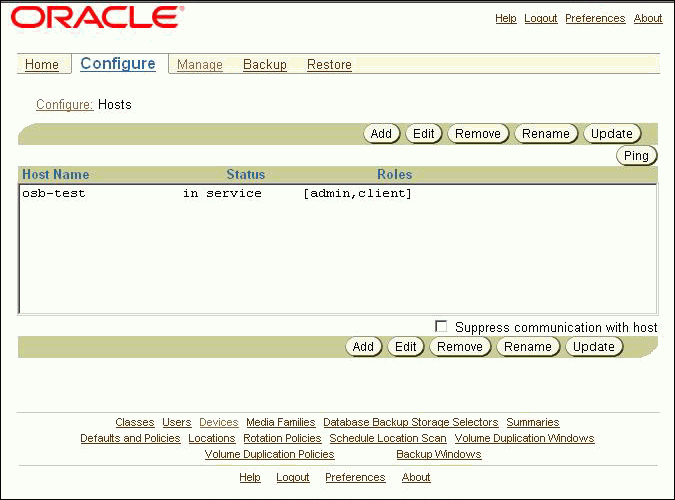Open the Devices link
675x500 pixels.
(x=219, y=422)
